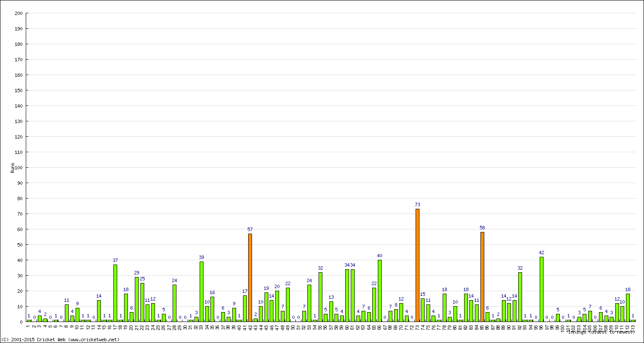Click the "110" y-axis label
Screen dimensions: 644x343
pos(18,152)
